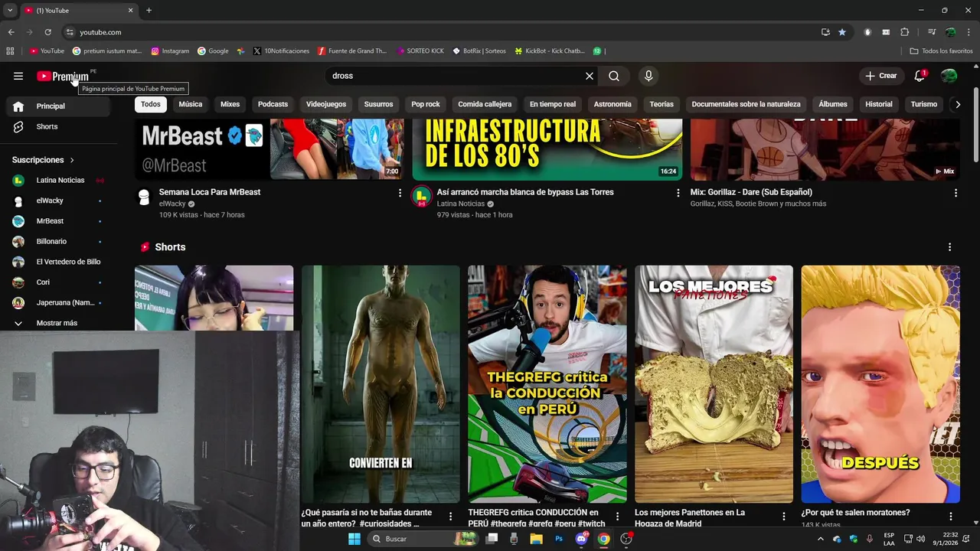Screen dimensions: 980x551
Task: Click the YouTube search input field
Action: point(456,76)
